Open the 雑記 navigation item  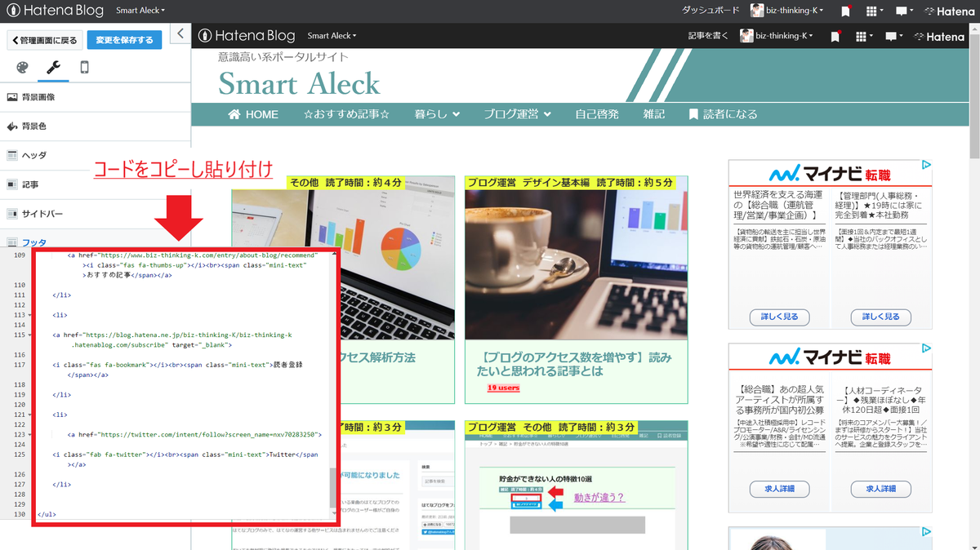[653, 114]
